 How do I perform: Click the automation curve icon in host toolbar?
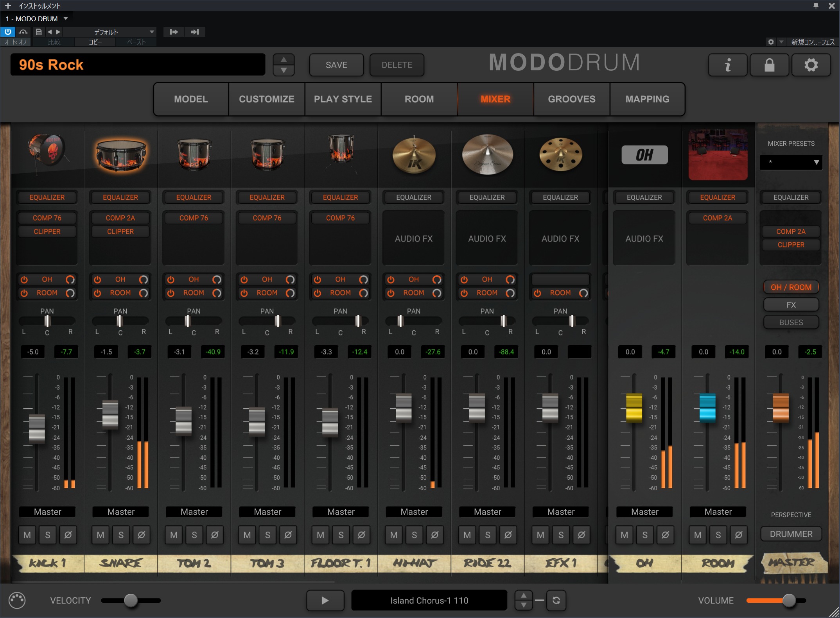[x=23, y=32]
